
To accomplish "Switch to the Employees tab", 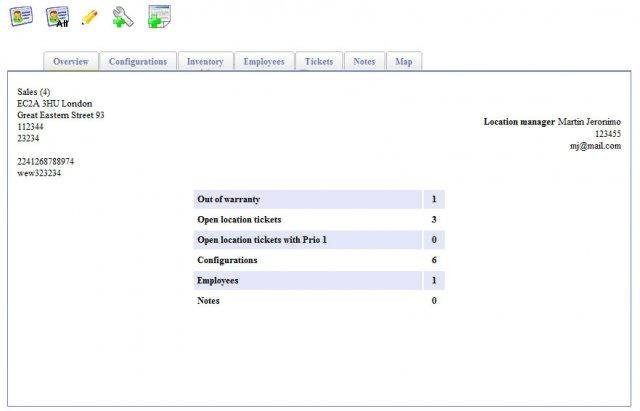I will pyautogui.click(x=264, y=62).
